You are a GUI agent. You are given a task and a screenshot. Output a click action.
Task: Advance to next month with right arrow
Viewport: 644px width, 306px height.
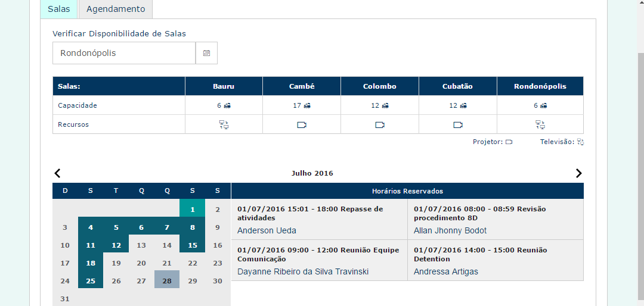point(578,173)
